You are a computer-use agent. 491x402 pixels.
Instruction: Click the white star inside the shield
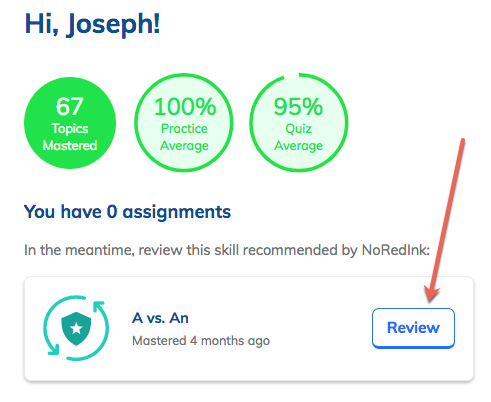click(x=76, y=328)
